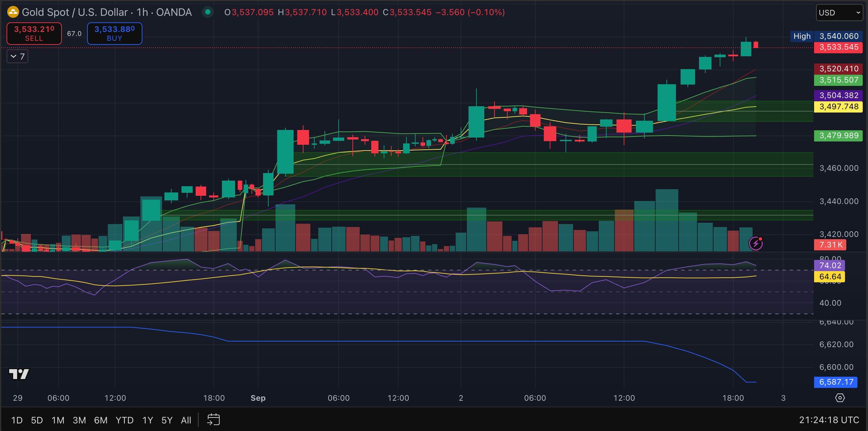Click the gold symbol logo icon
The width and height of the screenshot is (868, 431).
pos(13,13)
